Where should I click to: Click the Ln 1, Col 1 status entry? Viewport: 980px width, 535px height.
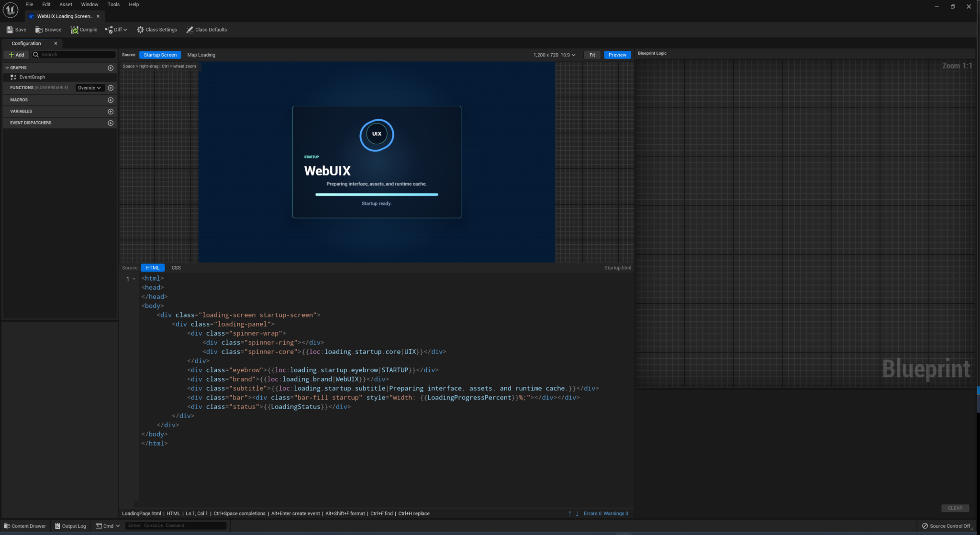pyautogui.click(x=196, y=513)
